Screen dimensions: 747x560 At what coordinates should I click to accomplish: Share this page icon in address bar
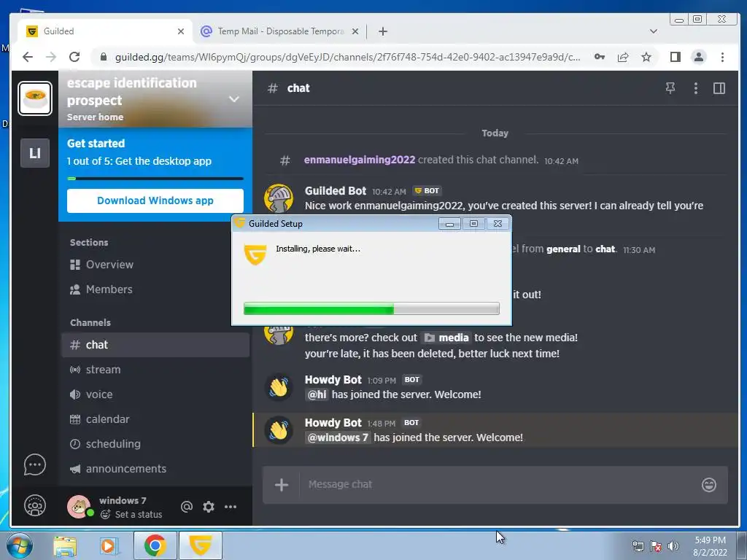[x=623, y=57]
